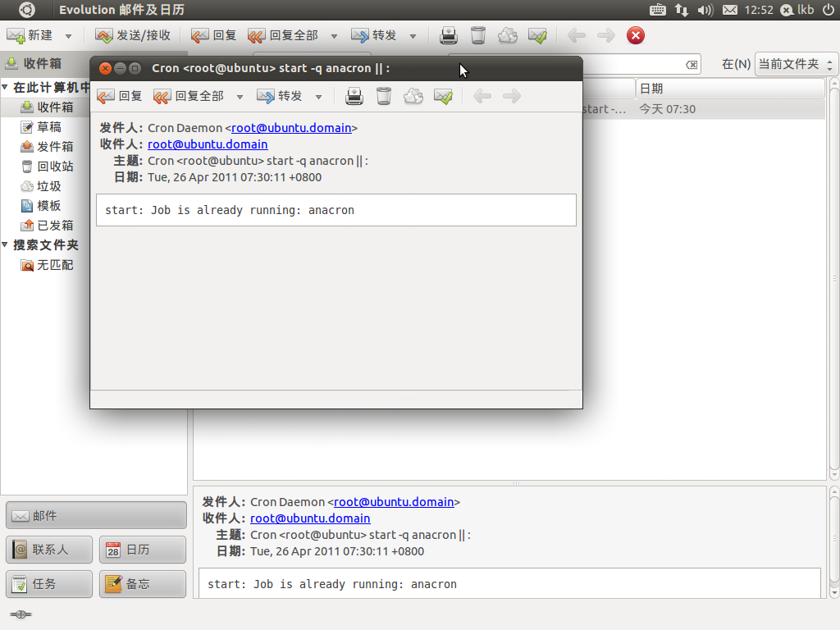The width and height of the screenshot is (840, 630).
Task: Click Forward (转发) in the message window
Action: (x=279, y=97)
